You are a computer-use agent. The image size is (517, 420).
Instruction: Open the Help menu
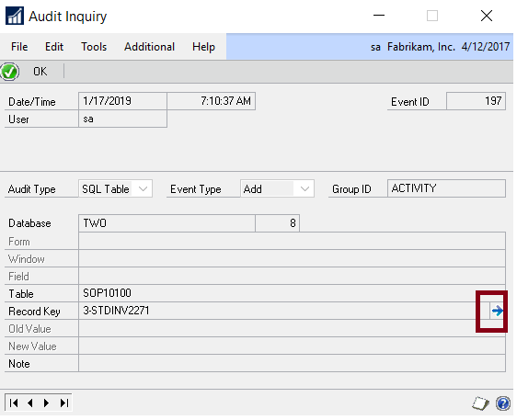pyautogui.click(x=204, y=47)
